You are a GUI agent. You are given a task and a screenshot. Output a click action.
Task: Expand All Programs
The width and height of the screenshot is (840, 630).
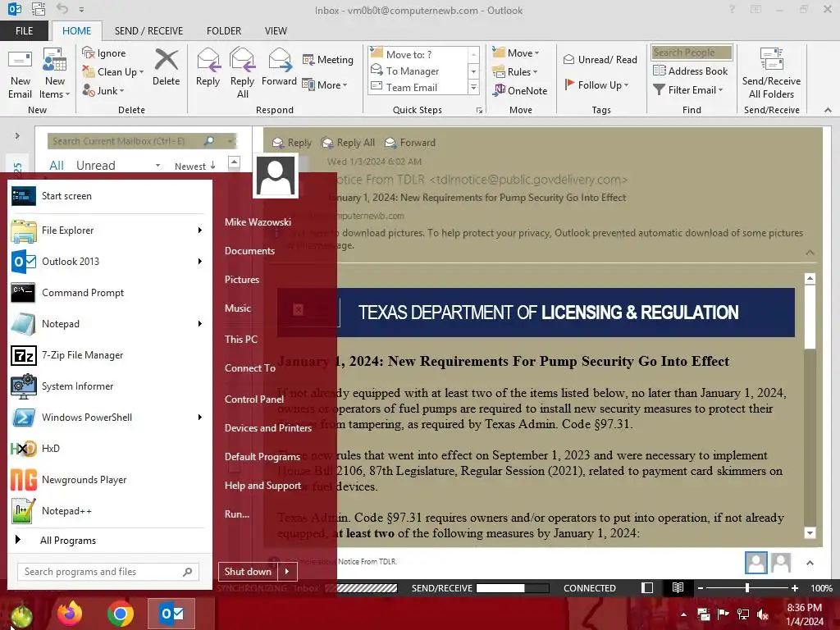[x=107, y=540]
